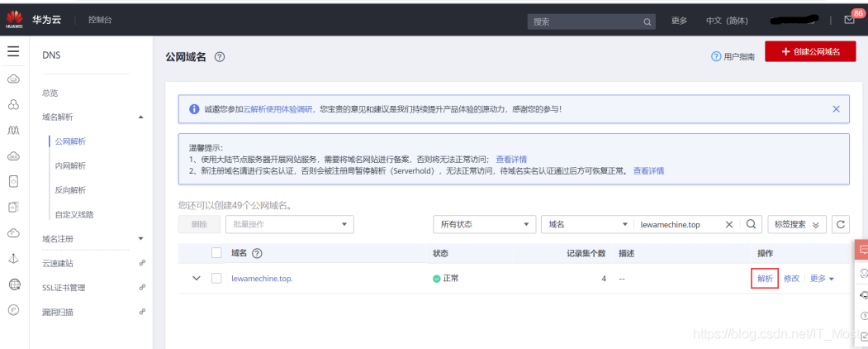Open SSL证书管理 sidebar entry
Viewport: 868px width, 349px height.
click(x=64, y=288)
